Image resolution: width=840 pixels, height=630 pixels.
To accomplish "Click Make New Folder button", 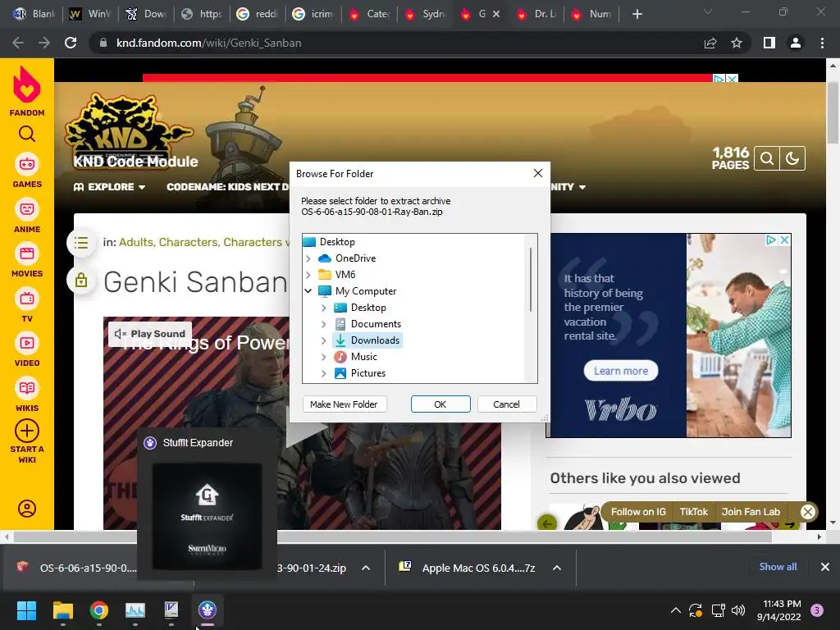I will point(344,404).
